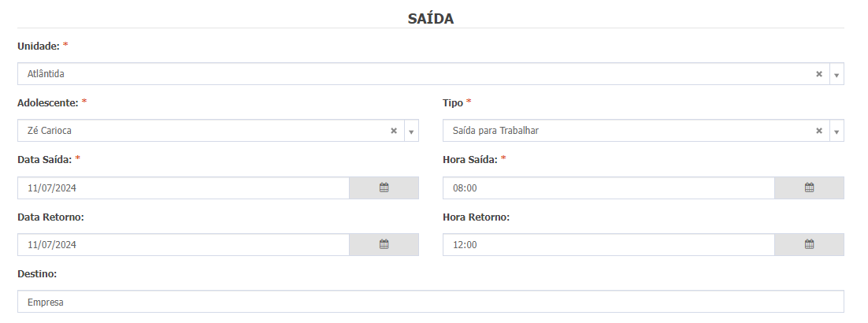Click the Destino field containing Empresa
Viewport: 868px width, 323px height.
(x=431, y=302)
